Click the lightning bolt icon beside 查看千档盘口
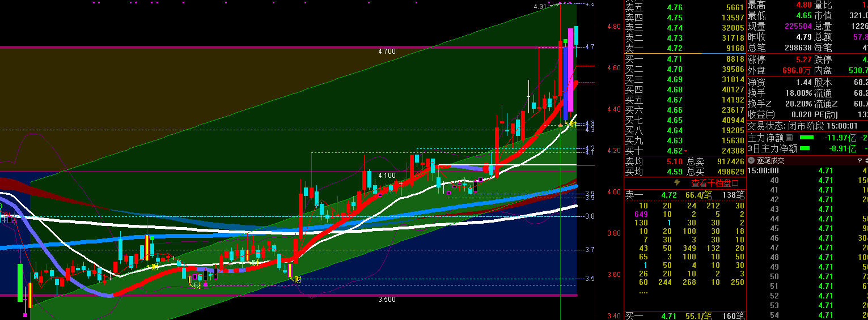 tap(677, 183)
